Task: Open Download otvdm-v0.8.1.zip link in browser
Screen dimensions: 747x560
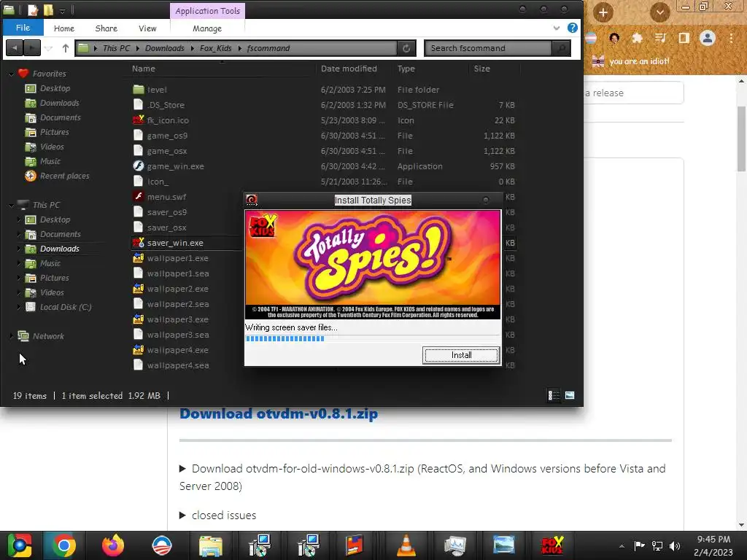Action: point(279,413)
